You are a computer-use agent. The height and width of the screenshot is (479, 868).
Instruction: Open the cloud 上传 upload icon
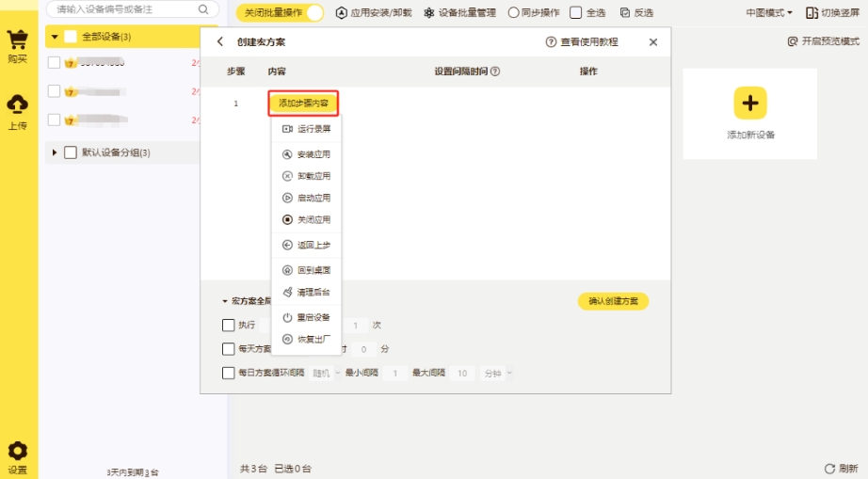click(17, 104)
